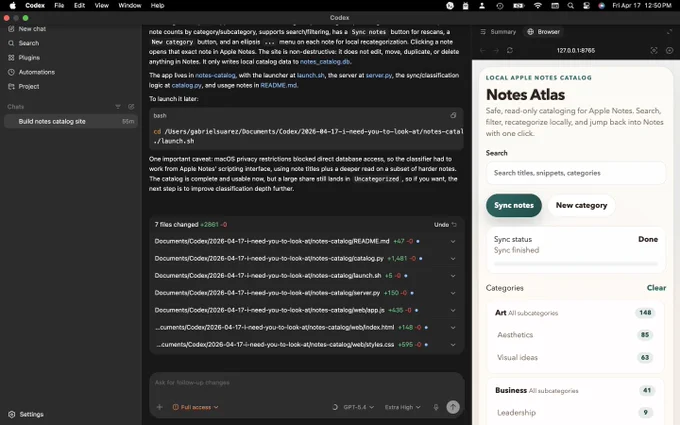Click new chat icon beside Chats header

[x=131, y=107]
